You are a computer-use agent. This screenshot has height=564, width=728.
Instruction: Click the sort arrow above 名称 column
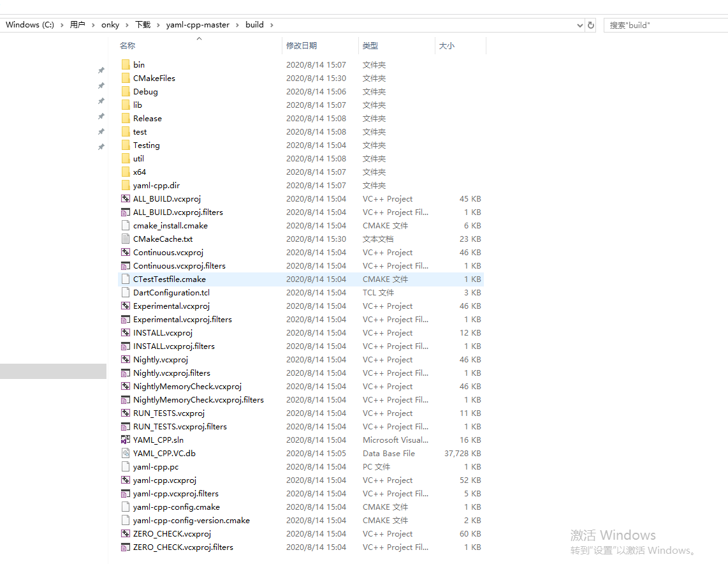click(199, 38)
